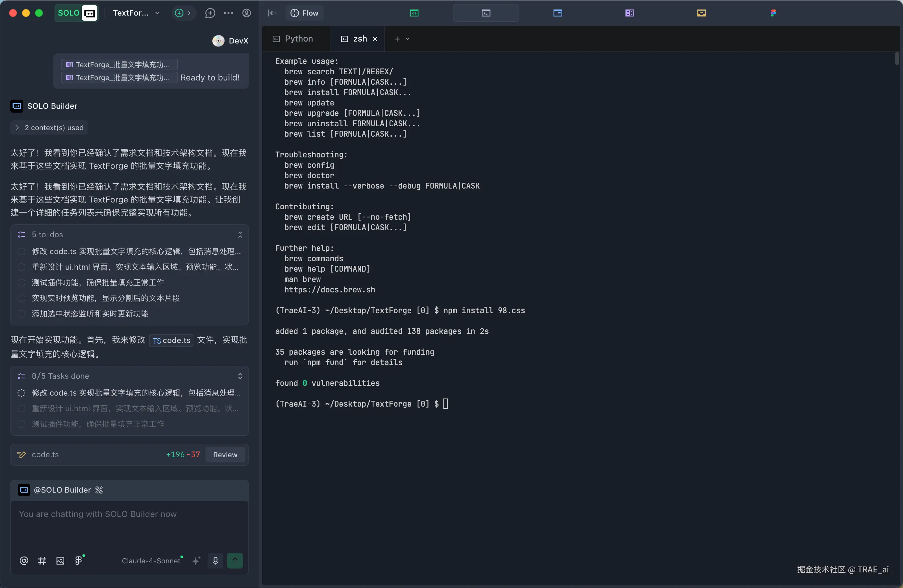
Task: Click the Review button for code.ts
Action: 225,455
